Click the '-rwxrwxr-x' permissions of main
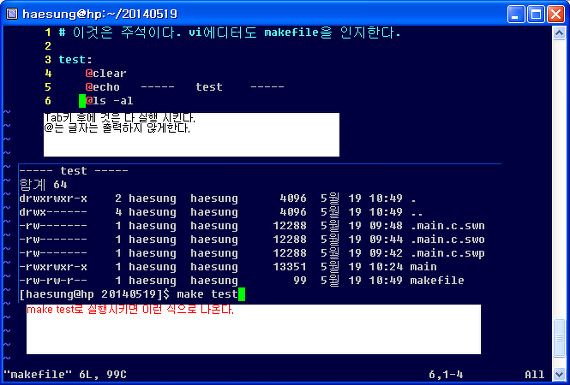The width and height of the screenshot is (570, 385). pos(53,267)
